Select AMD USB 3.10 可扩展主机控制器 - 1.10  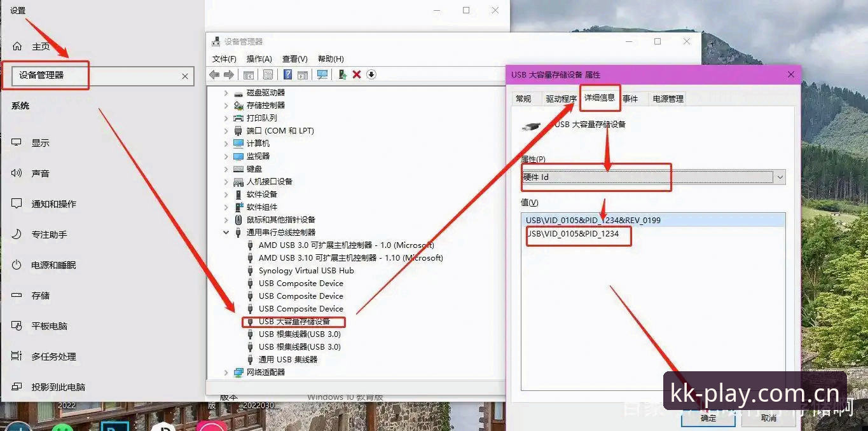[x=351, y=258]
